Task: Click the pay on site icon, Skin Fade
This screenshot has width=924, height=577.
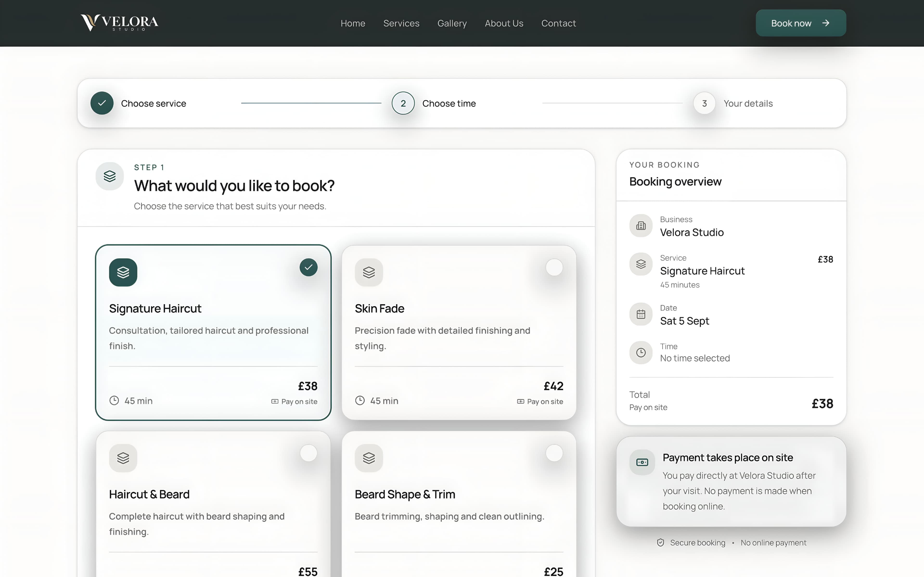Action: click(520, 401)
